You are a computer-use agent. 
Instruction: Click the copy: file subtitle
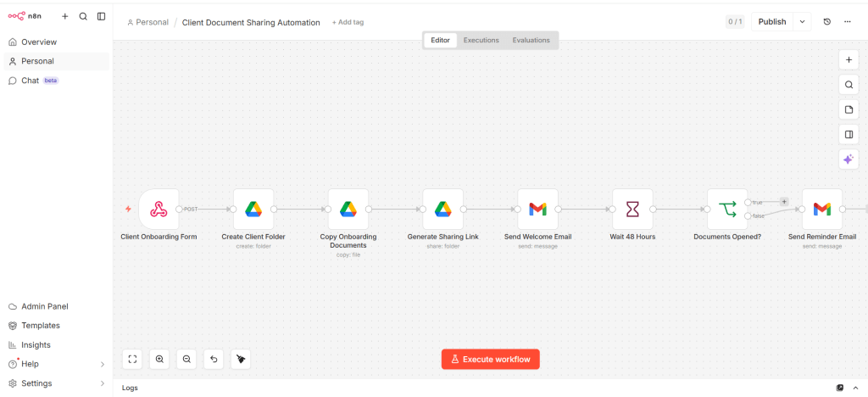point(348,255)
